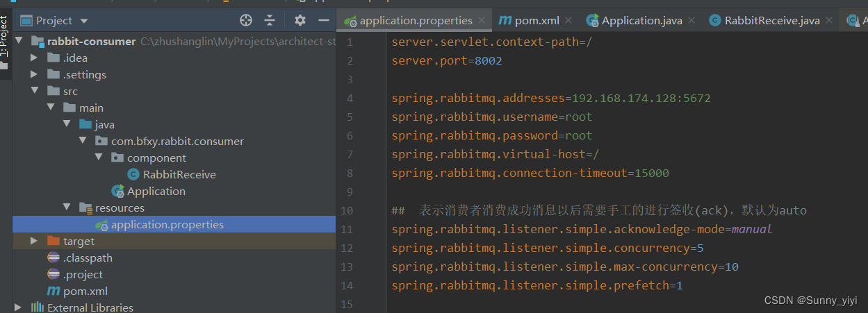868x313 pixels.
Task: Collapse the rabbit-consumer root module
Action: pos(19,41)
